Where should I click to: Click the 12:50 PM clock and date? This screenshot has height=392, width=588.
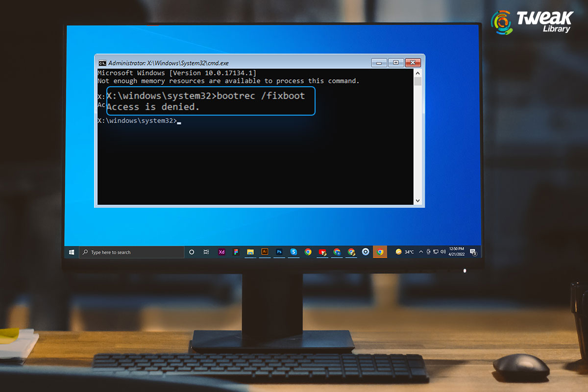[456, 252]
